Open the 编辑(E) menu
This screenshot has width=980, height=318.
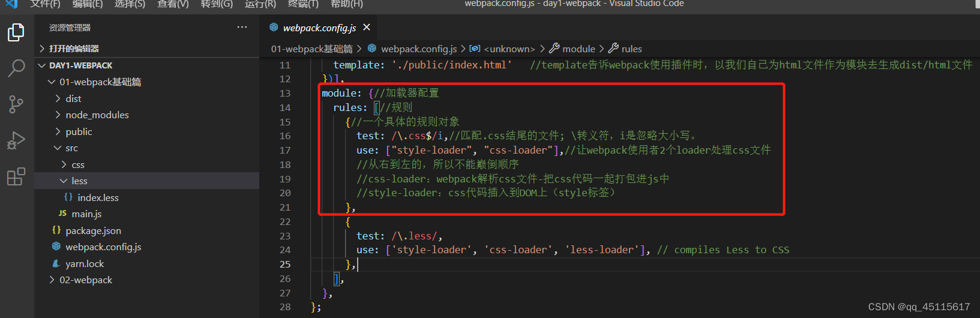(88, 4)
